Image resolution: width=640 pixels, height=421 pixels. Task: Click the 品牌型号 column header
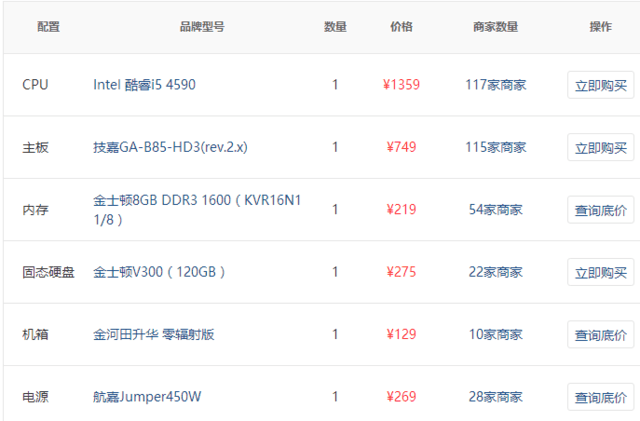click(x=202, y=27)
